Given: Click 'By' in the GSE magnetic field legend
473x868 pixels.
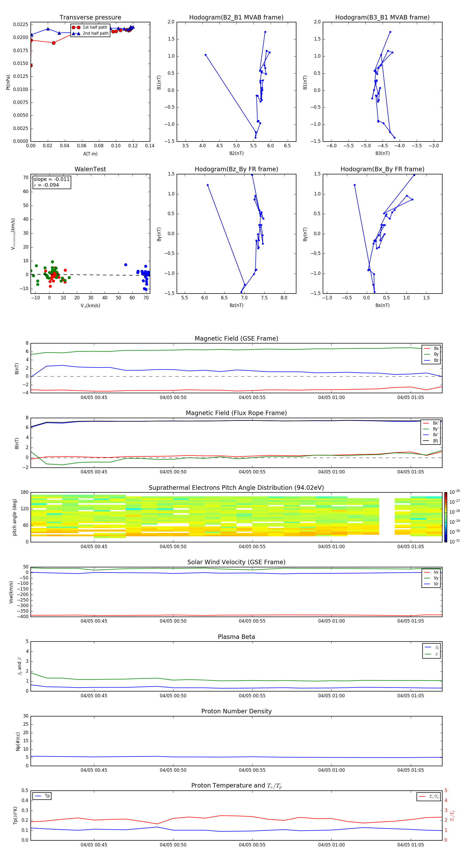Looking at the screenshot, I should click(431, 354).
